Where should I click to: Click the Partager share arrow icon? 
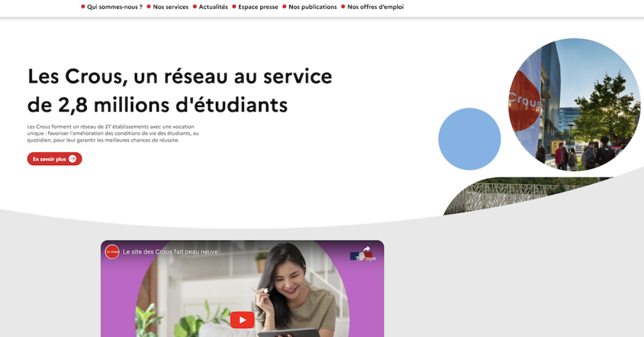367,249
